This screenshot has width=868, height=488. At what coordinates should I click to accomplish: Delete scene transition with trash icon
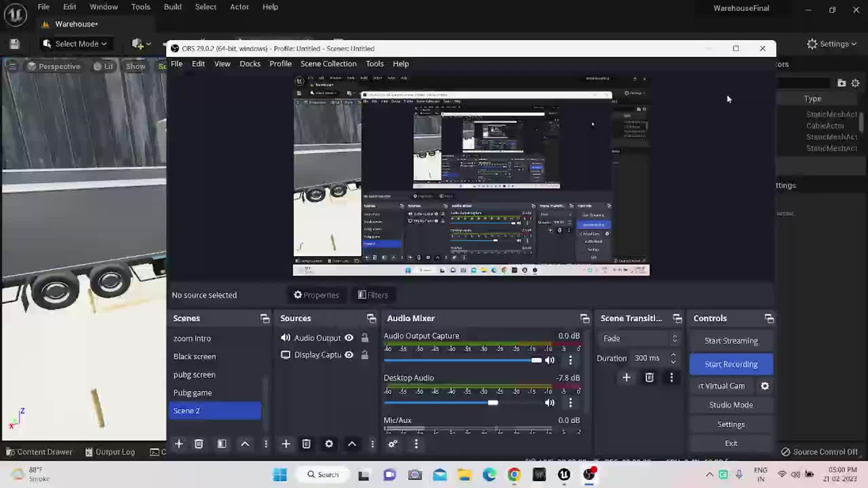649,377
